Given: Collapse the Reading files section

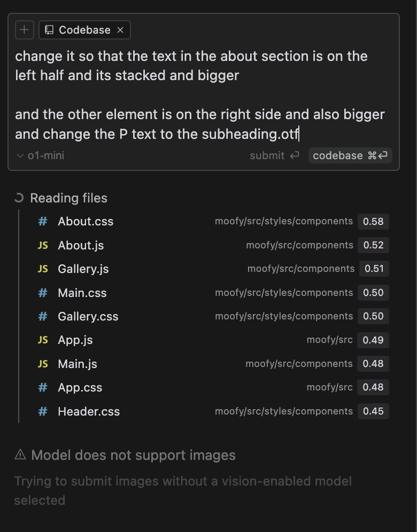Looking at the screenshot, I should tap(68, 198).
